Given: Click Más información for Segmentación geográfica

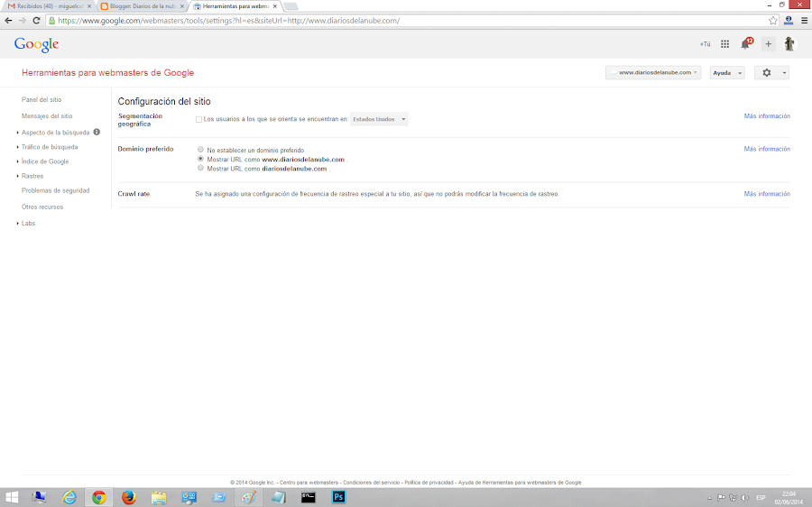Looking at the screenshot, I should (767, 116).
